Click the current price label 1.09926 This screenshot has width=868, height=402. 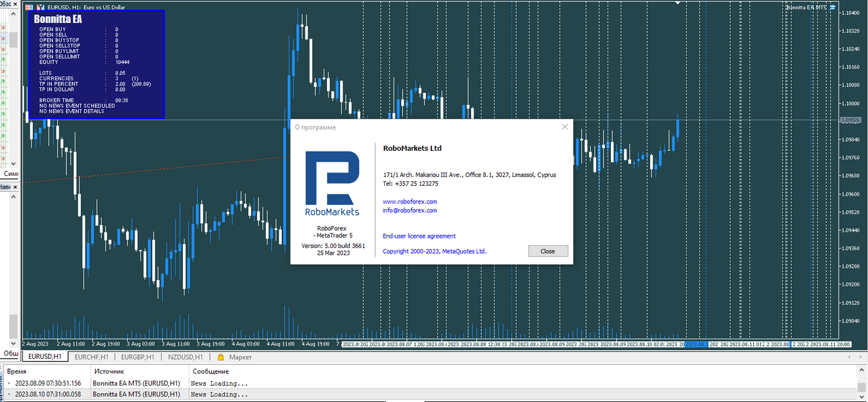pos(852,120)
